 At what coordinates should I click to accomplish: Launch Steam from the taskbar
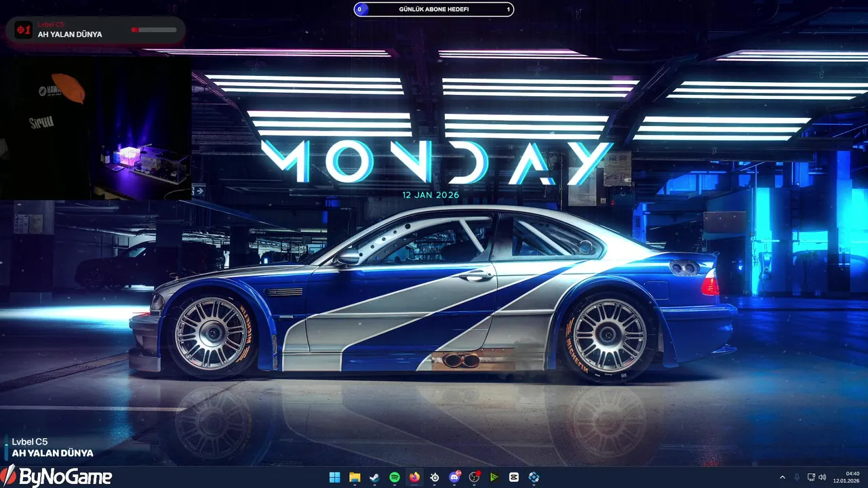pos(374,477)
